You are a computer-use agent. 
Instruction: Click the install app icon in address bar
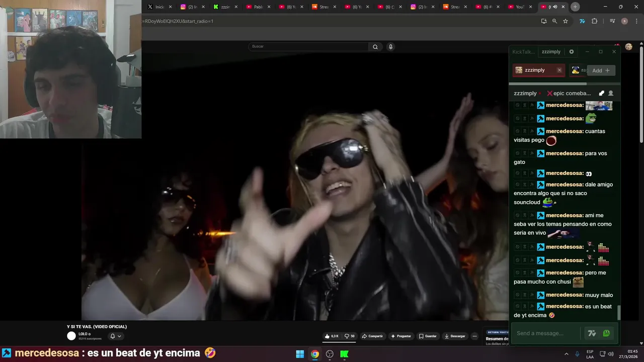[x=544, y=21]
